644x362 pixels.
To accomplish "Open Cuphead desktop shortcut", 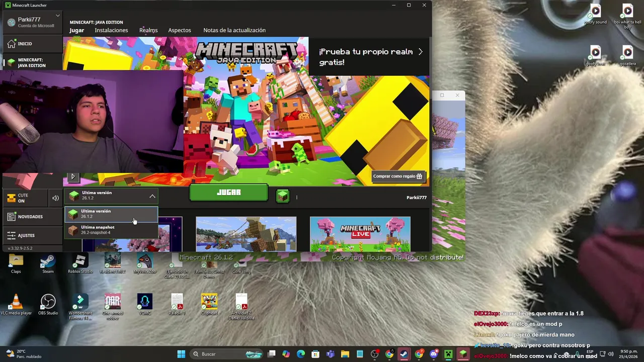I will click(209, 305).
